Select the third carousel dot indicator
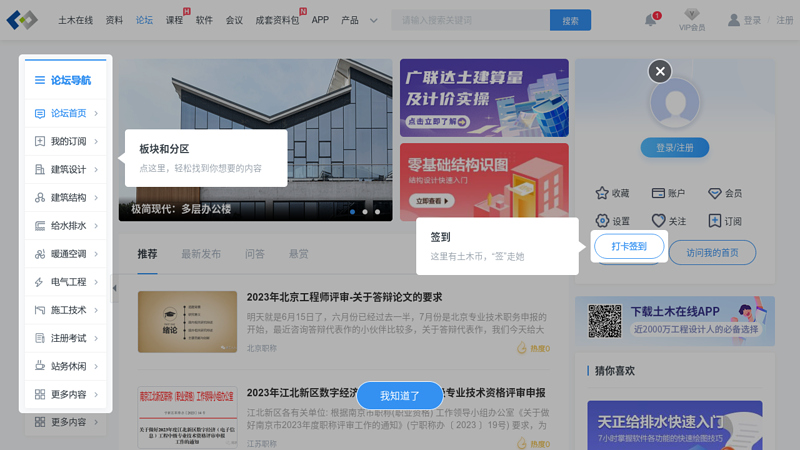 378,212
